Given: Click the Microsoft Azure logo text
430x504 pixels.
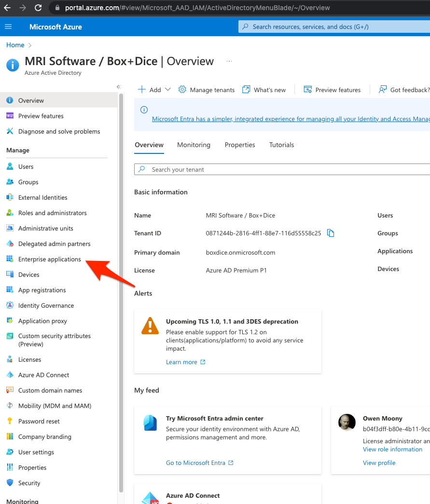Looking at the screenshot, I should point(55,27).
